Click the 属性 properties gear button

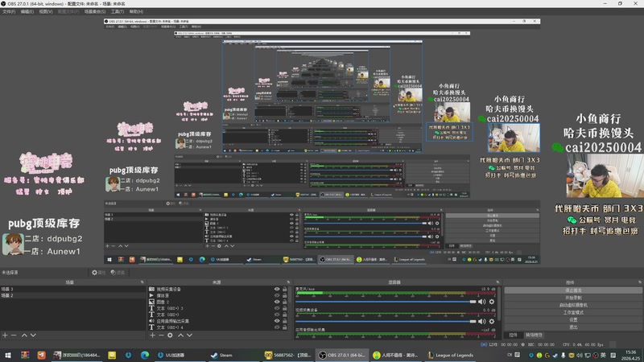(x=98, y=273)
